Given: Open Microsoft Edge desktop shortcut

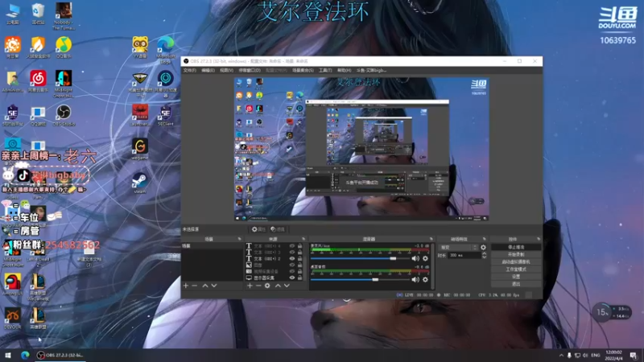Looking at the screenshot, I should coord(166,49).
